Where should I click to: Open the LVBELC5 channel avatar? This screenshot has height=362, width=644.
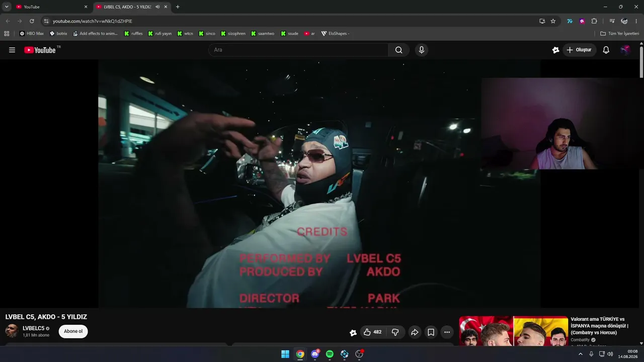point(12,331)
